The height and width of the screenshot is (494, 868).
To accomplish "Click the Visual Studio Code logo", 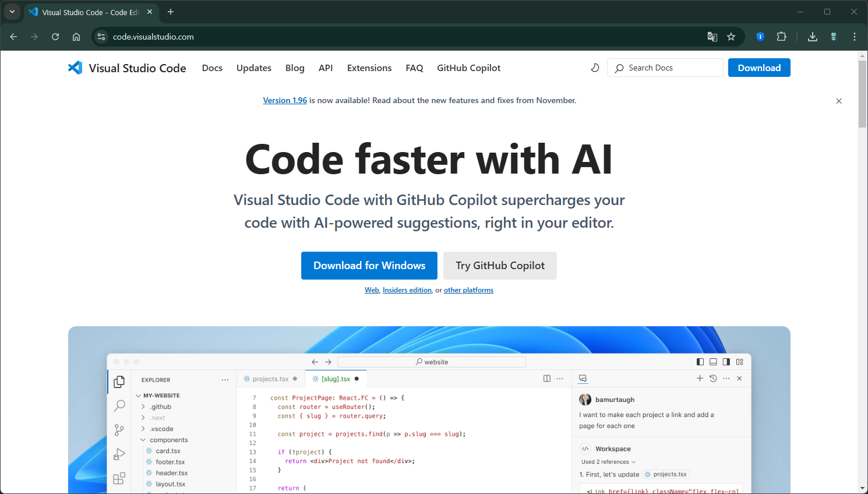I will point(127,68).
